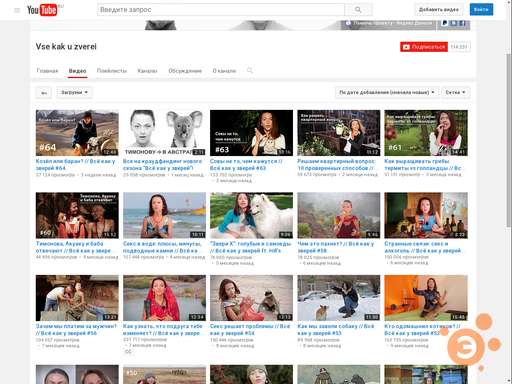This screenshot has width=512, height=384.
Task: Click the Добавить видео button
Action: [439, 10]
